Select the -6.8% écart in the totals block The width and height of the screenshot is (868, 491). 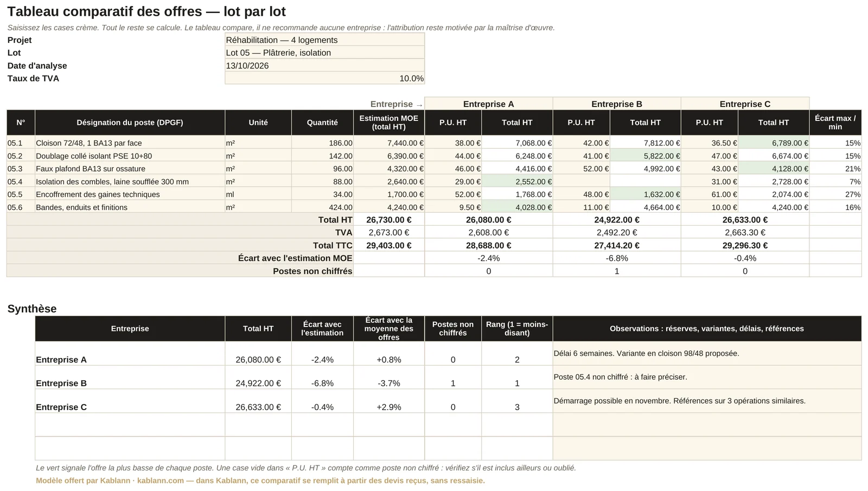(617, 258)
